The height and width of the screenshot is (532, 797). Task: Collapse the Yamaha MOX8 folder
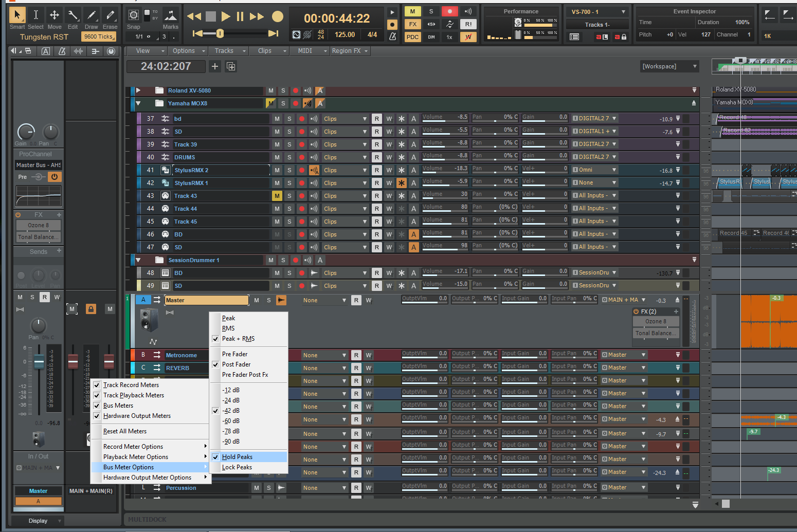(x=138, y=103)
